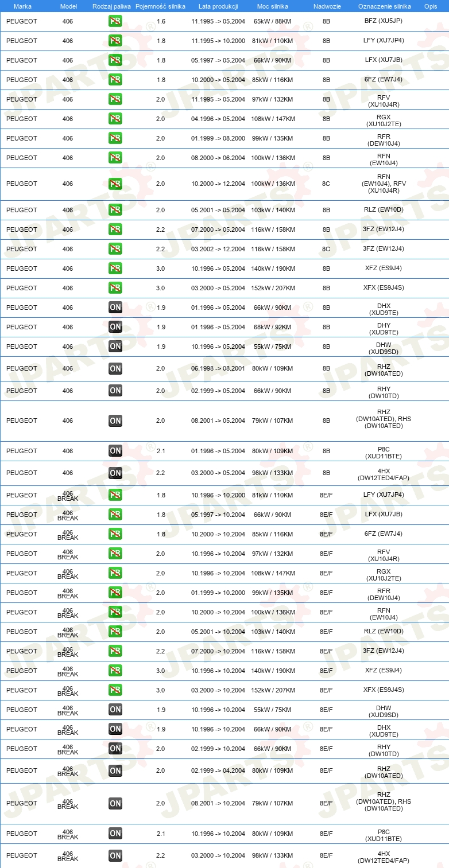Click the PB petrol icon in the 1.6 BFZ (XU5JP) row

(x=115, y=21)
